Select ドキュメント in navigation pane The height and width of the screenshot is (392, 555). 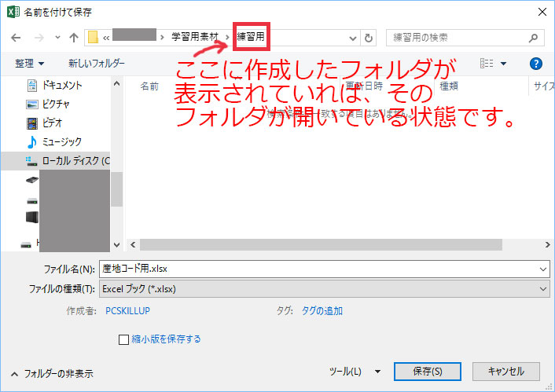coord(62,86)
